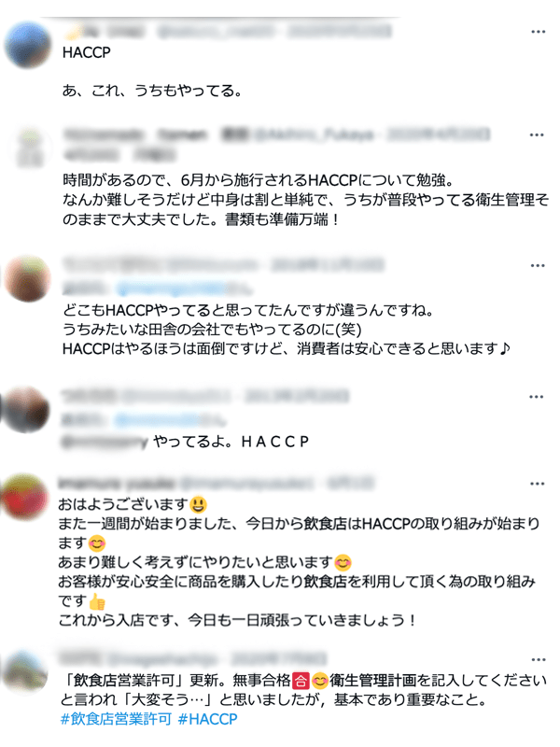Open the #HACCP hashtag link
Screen dimensions: 560x747
[207, 719]
